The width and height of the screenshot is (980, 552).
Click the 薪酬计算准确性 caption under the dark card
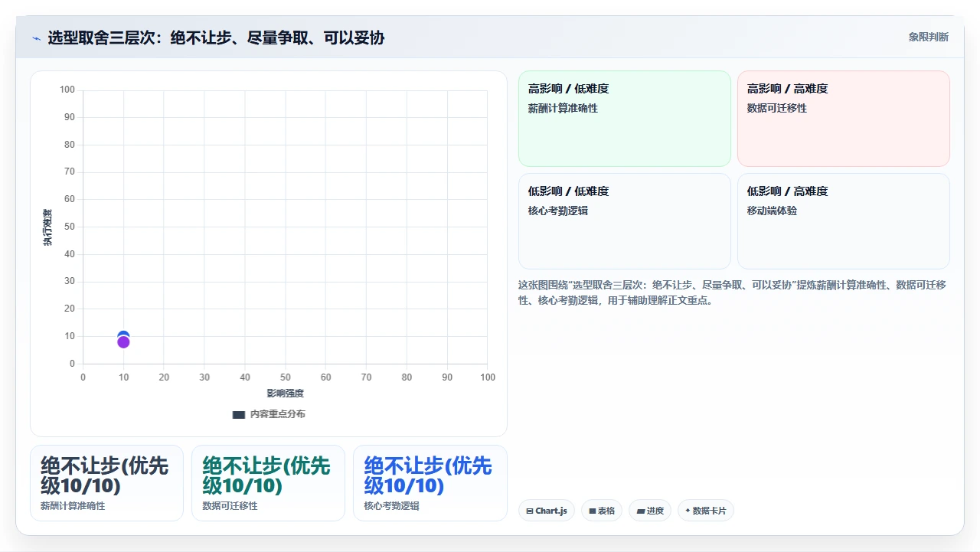click(73, 506)
